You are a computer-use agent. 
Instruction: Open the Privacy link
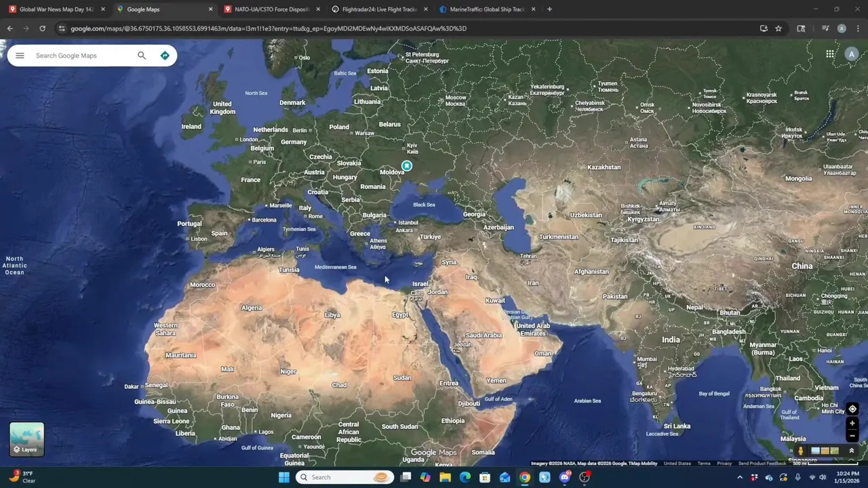pos(724,464)
